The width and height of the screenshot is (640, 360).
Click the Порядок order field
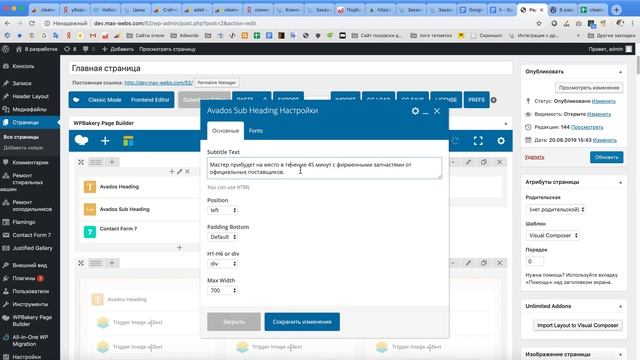(x=534, y=261)
